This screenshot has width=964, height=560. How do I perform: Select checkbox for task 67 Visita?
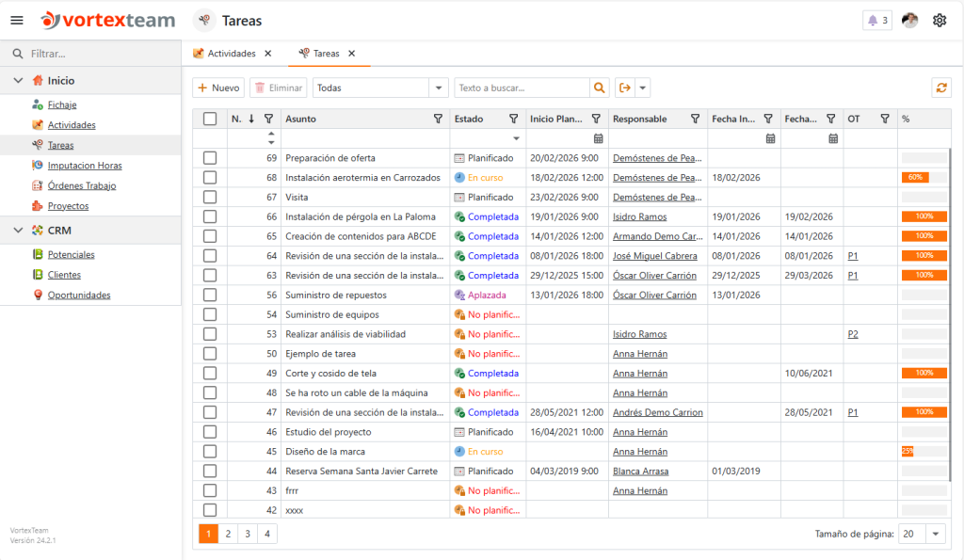[x=210, y=198]
